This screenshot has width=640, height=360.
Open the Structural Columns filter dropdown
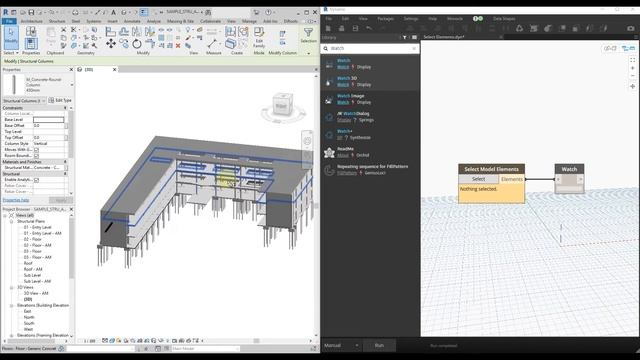(44, 101)
